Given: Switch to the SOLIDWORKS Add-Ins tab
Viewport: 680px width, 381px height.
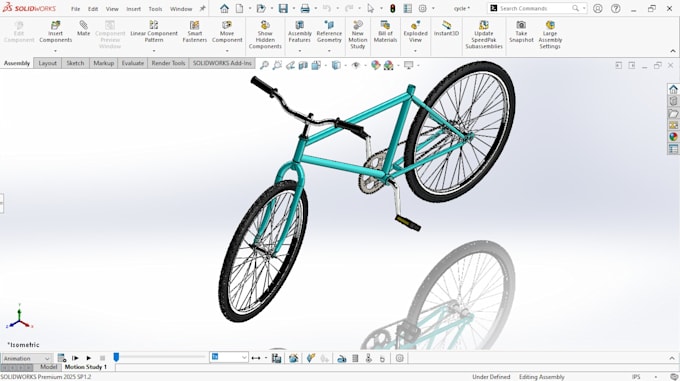Looking at the screenshot, I should pyautogui.click(x=222, y=63).
